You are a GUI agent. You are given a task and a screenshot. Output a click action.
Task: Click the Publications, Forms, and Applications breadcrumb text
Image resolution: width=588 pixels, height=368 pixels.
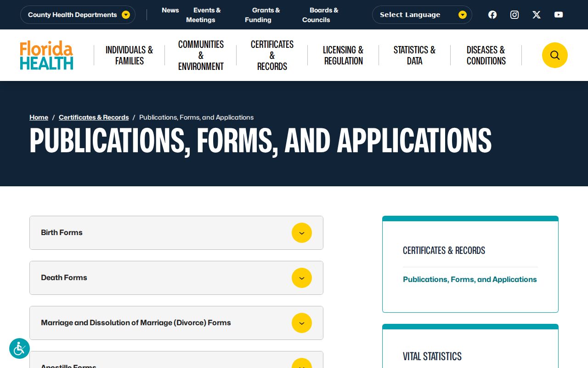point(197,117)
